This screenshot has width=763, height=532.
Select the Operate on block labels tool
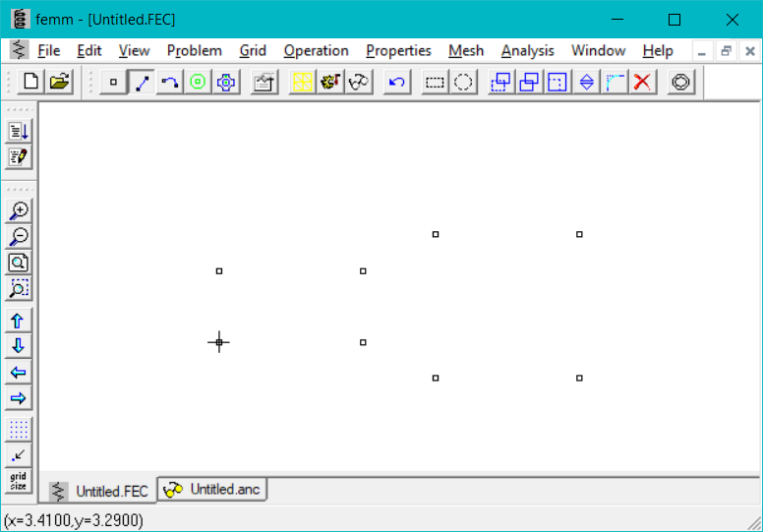click(198, 82)
